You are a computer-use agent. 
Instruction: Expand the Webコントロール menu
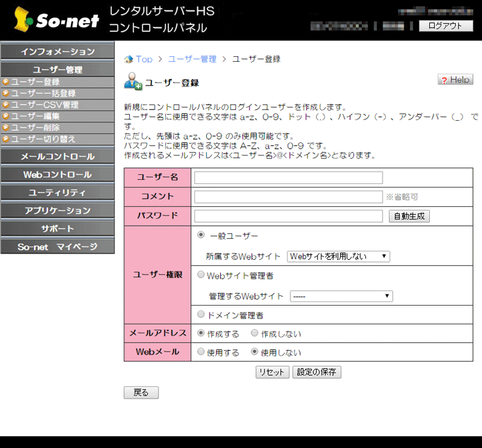pos(57,174)
